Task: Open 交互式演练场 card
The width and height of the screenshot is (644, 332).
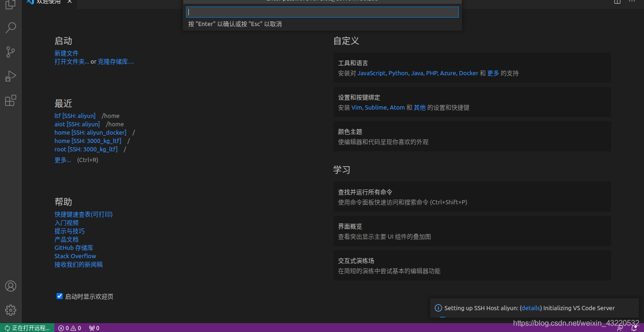Action: pyautogui.click(x=472, y=266)
